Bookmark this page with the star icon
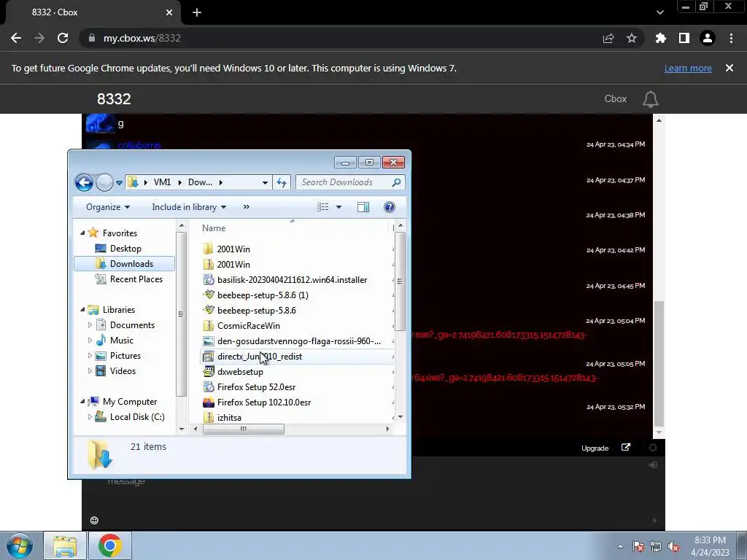This screenshot has width=747, height=560. 631,38
